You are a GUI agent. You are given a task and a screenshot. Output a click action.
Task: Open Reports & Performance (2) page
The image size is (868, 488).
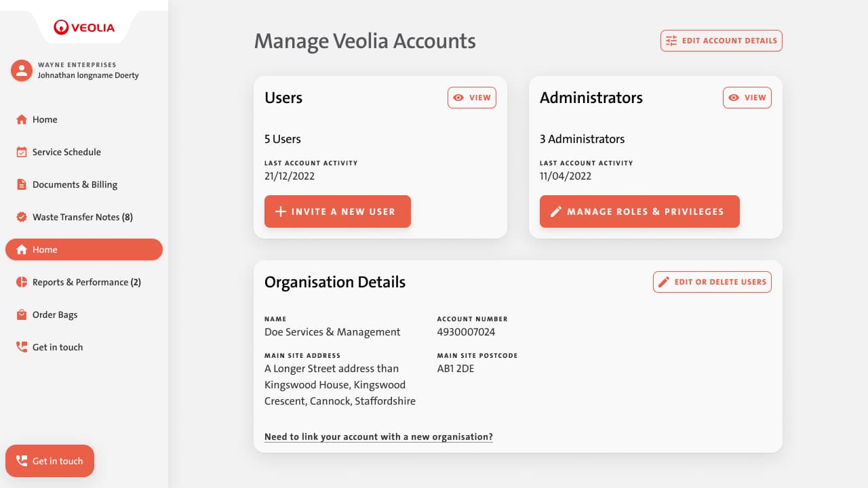click(x=86, y=282)
